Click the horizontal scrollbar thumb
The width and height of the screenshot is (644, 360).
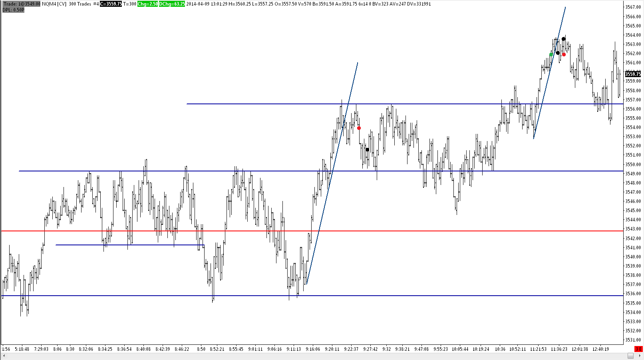pyautogui.click(x=630, y=356)
